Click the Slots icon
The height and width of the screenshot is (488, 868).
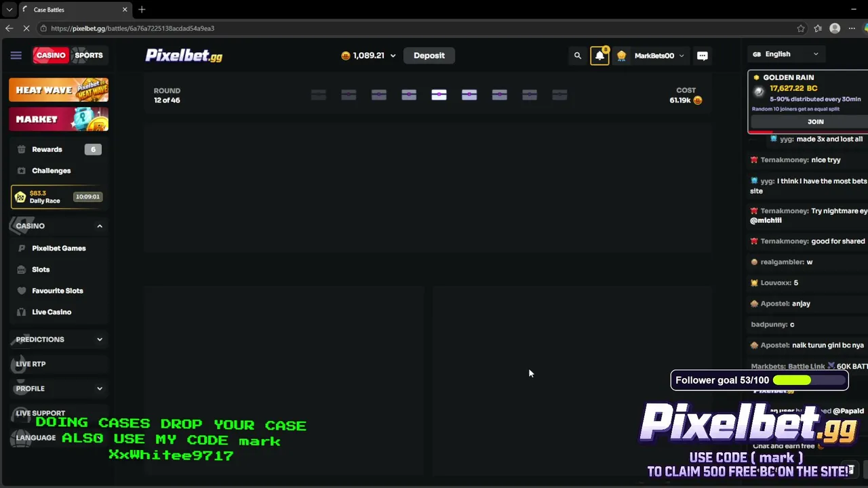coord(21,269)
